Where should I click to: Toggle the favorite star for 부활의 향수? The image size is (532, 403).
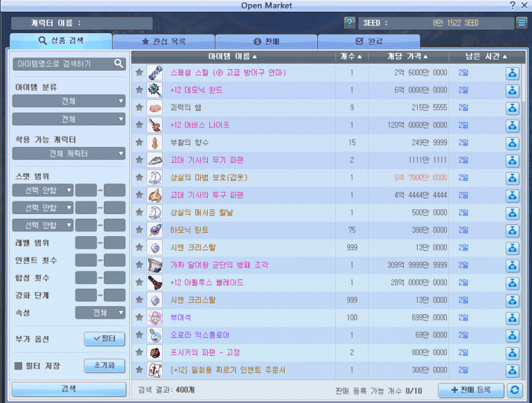(139, 143)
